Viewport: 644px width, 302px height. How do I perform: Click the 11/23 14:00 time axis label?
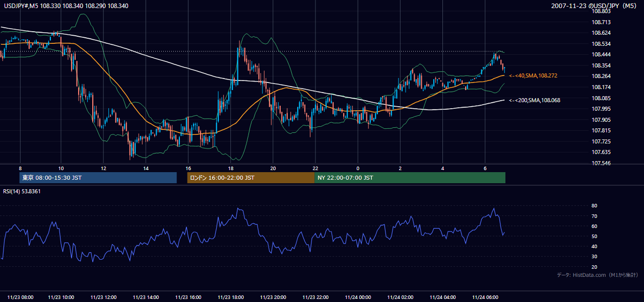pos(146,297)
